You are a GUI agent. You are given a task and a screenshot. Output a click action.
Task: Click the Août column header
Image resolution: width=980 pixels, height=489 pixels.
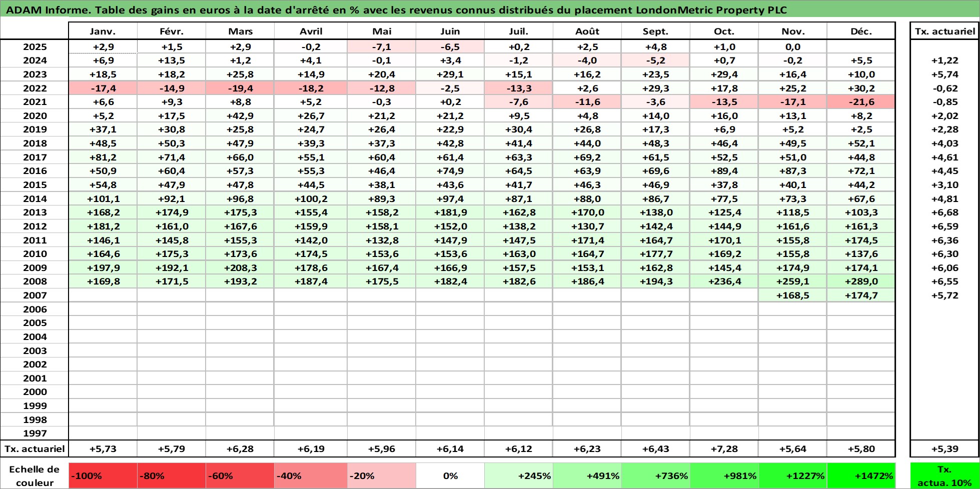[x=587, y=31]
